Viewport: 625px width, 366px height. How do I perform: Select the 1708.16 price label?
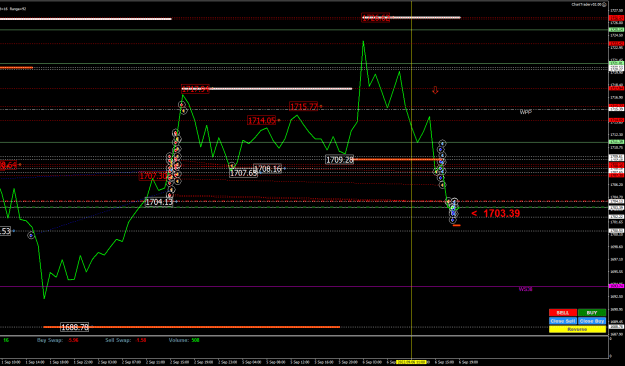267,169
